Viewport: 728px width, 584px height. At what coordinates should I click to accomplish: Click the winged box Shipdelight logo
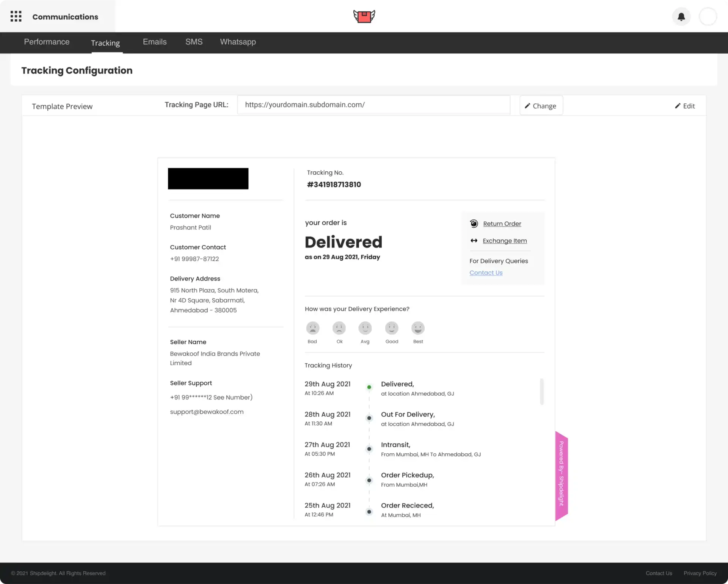[x=364, y=16]
